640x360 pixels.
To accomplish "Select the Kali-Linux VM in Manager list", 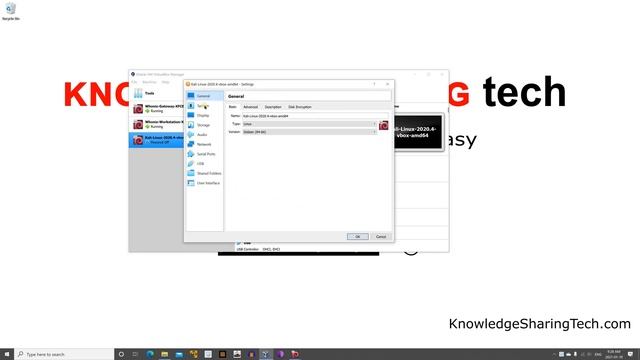I will point(157,140).
